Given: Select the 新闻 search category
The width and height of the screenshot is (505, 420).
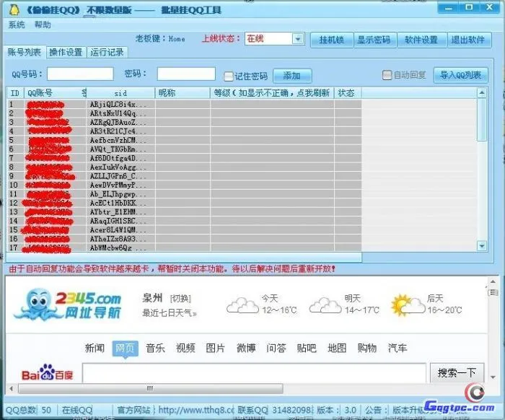Looking at the screenshot, I should click(x=95, y=348).
